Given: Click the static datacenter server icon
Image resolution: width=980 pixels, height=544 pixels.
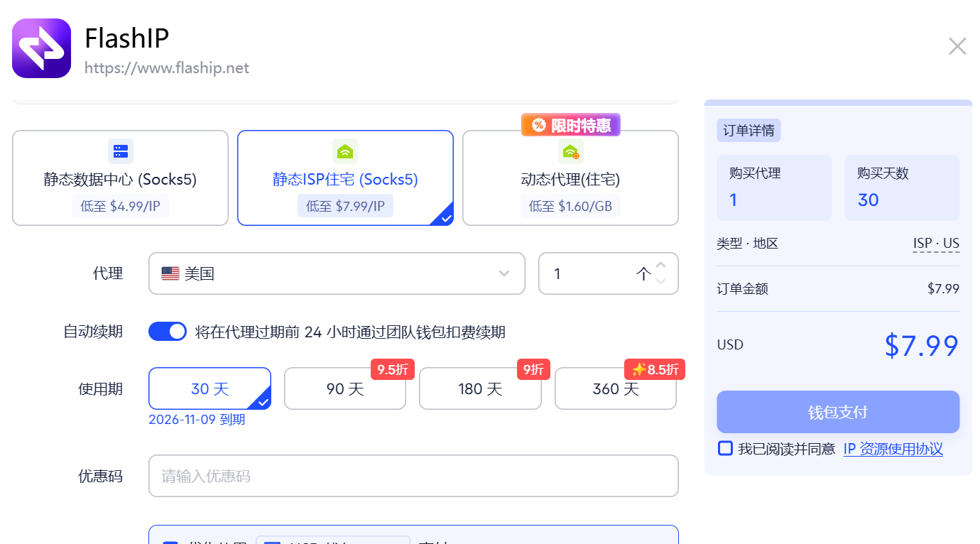Looking at the screenshot, I should pyautogui.click(x=121, y=151).
